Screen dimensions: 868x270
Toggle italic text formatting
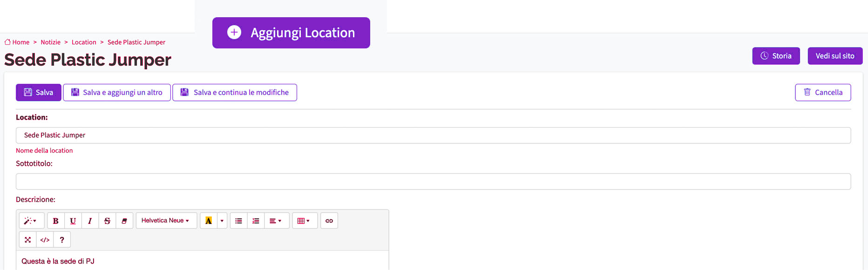(x=90, y=221)
